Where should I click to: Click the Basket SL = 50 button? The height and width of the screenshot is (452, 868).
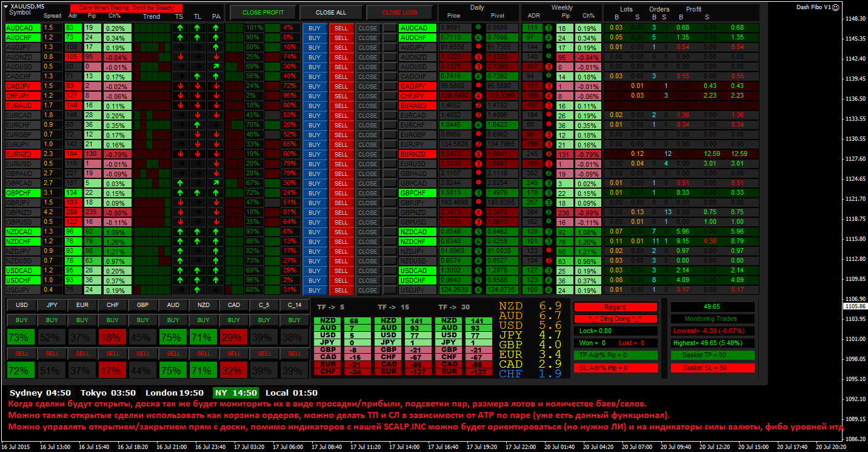pos(713,368)
